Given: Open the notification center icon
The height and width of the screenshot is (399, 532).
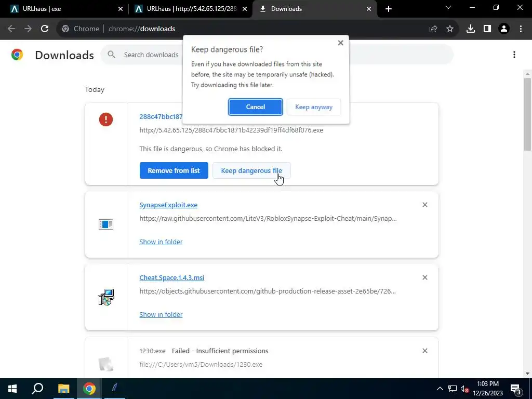Looking at the screenshot, I should (516, 389).
